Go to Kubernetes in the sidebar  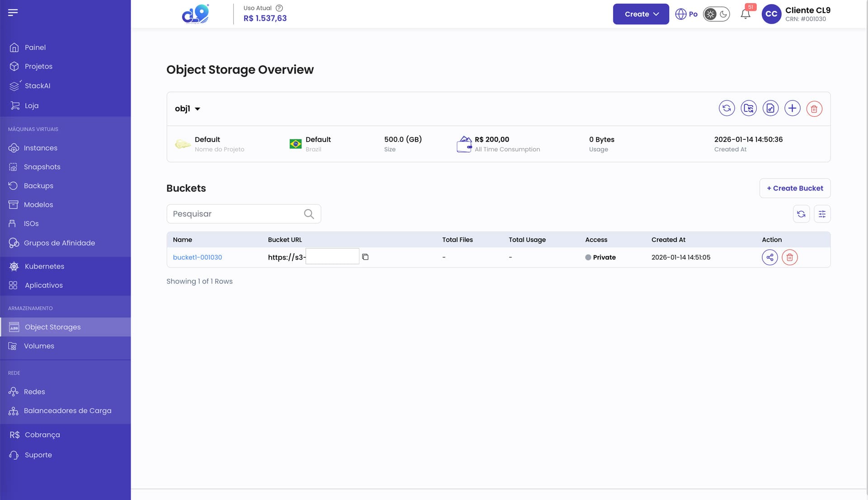tap(44, 267)
